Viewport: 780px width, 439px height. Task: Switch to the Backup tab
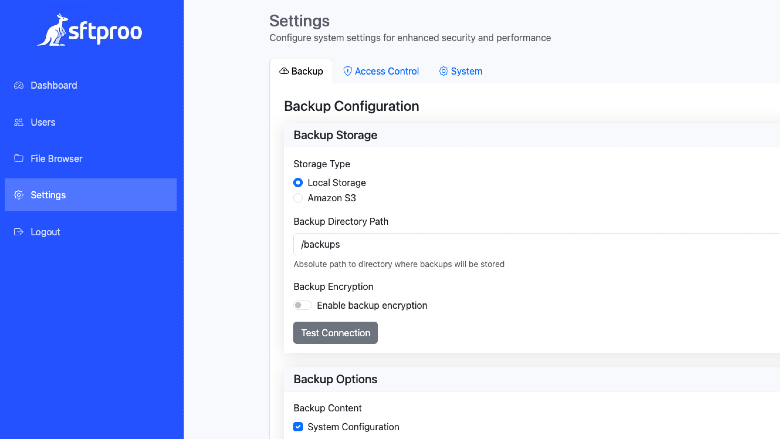point(301,71)
